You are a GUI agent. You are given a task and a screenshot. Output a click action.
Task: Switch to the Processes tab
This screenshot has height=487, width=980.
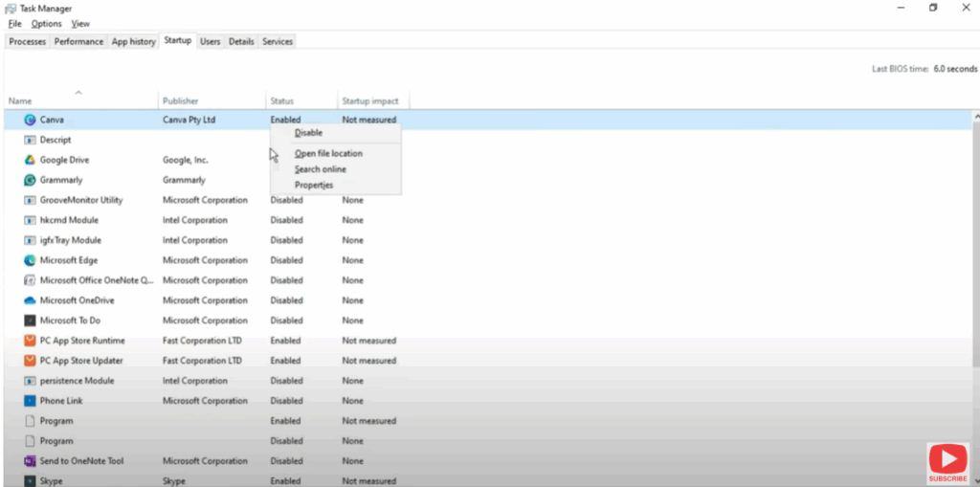tap(28, 41)
